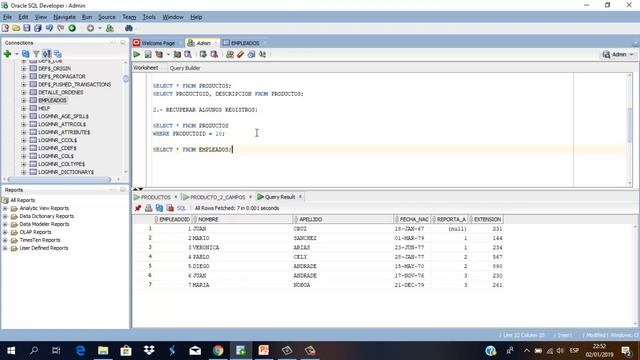Apply filter in Connections panel
640x360 pixels.
pos(36,54)
